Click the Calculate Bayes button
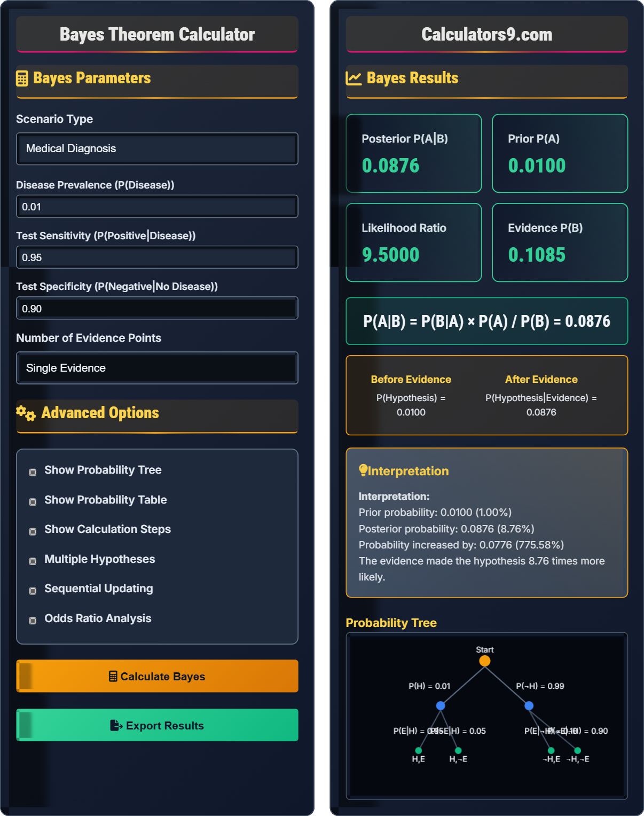 (157, 676)
